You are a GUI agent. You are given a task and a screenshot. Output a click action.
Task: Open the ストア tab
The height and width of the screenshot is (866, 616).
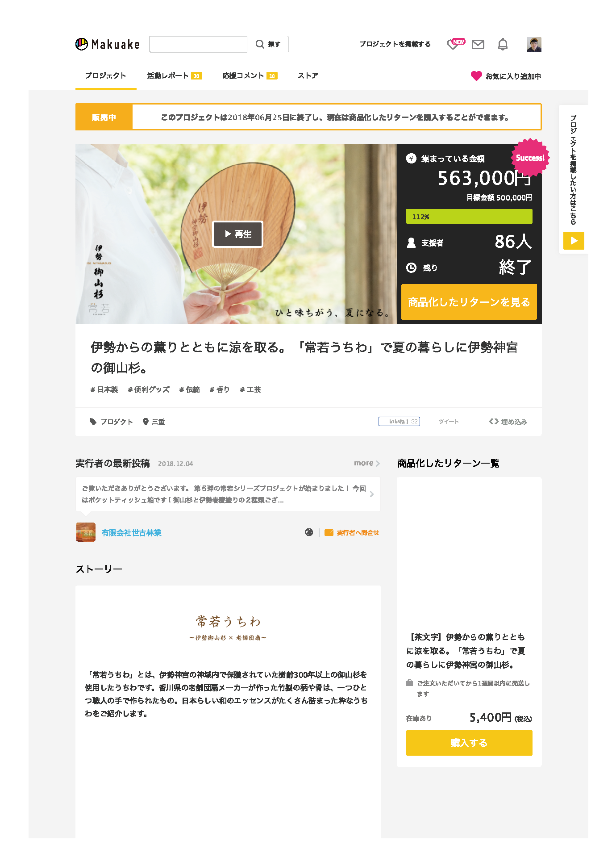tap(308, 75)
